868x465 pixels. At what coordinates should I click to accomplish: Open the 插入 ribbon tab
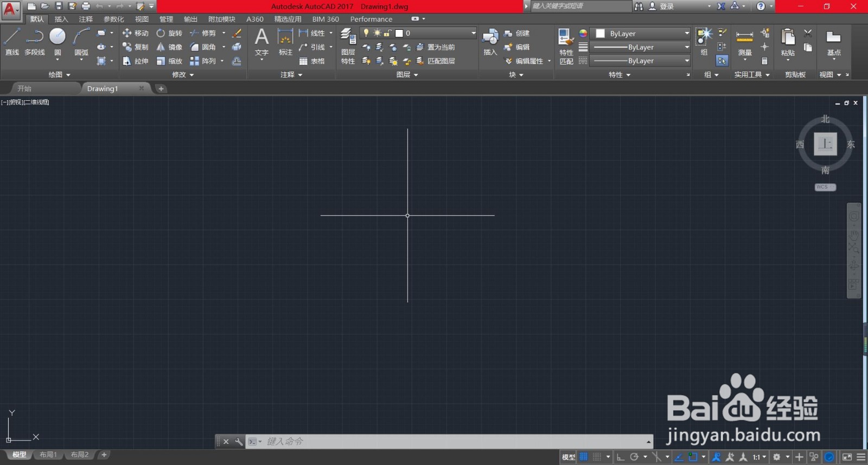61,19
